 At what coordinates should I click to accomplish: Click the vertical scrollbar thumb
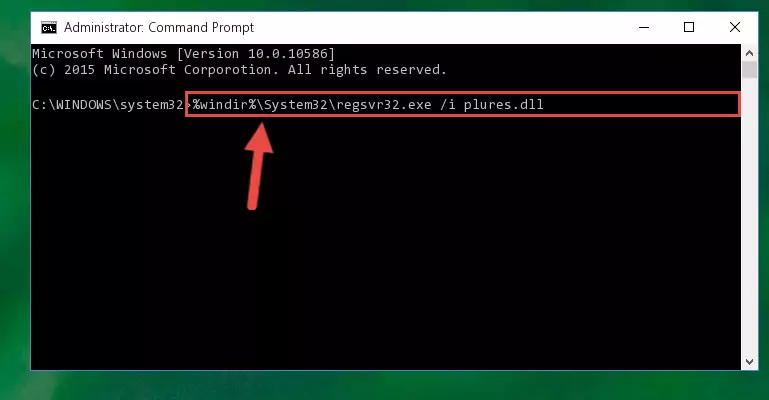point(749,70)
